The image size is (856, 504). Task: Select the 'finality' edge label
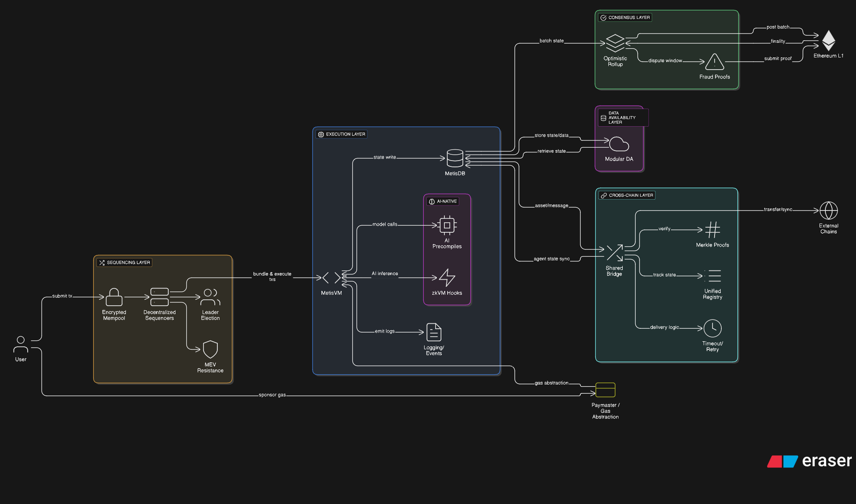778,41
